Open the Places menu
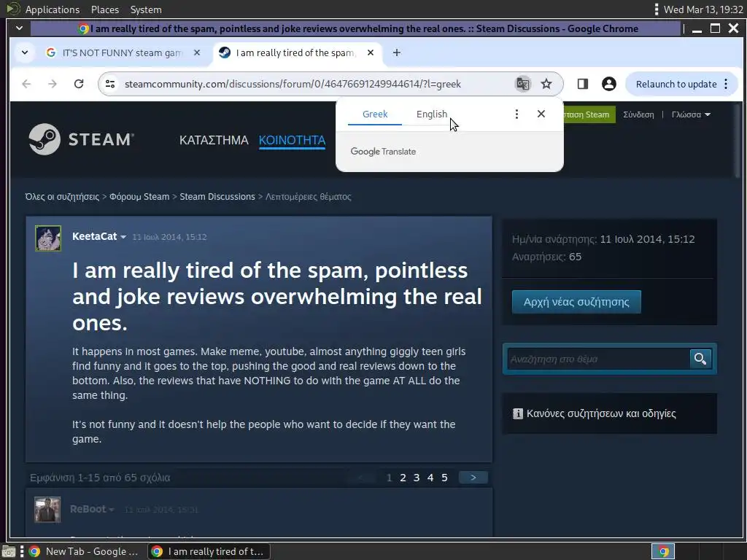Image resolution: width=747 pixels, height=560 pixels. (x=105, y=9)
